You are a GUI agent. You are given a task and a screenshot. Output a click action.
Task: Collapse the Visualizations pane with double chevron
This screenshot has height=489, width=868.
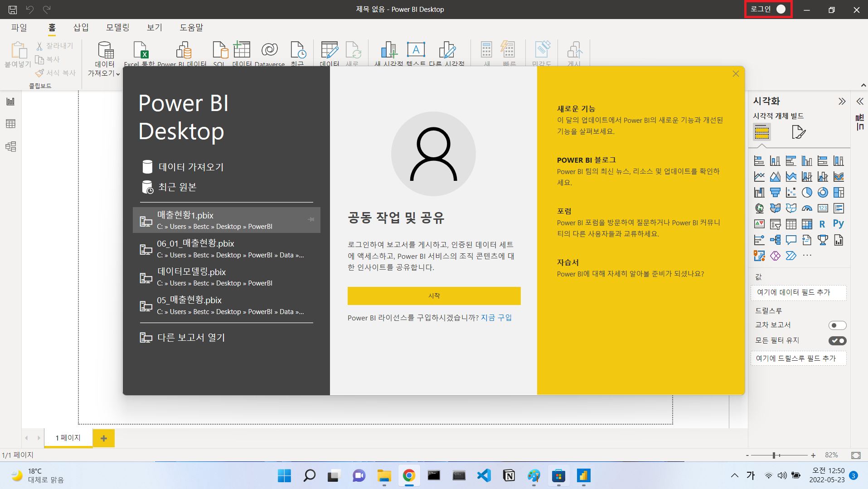[x=842, y=102]
